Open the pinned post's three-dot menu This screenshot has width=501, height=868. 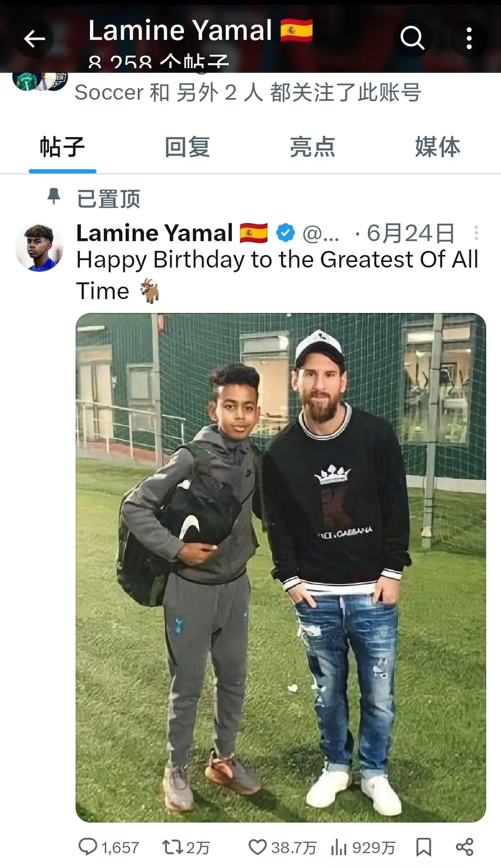(476, 233)
